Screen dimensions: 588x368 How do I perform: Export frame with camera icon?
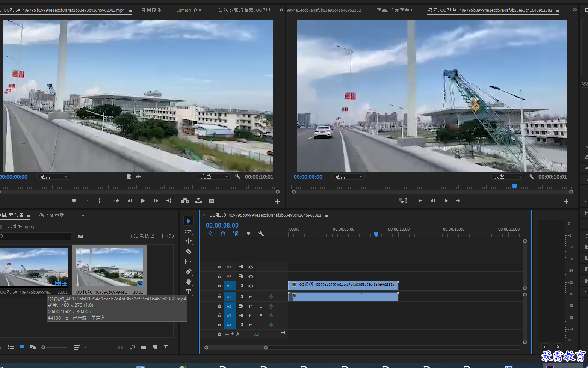coord(212,201)
